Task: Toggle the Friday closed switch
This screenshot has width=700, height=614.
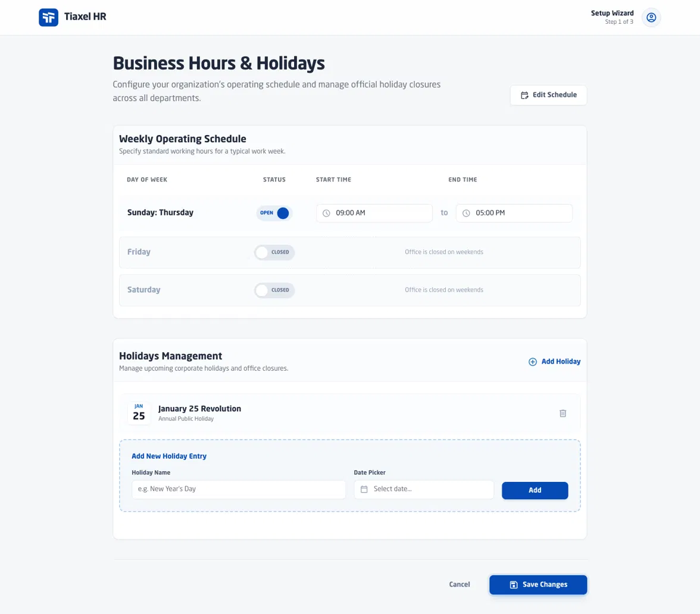Action: (274, 252)
